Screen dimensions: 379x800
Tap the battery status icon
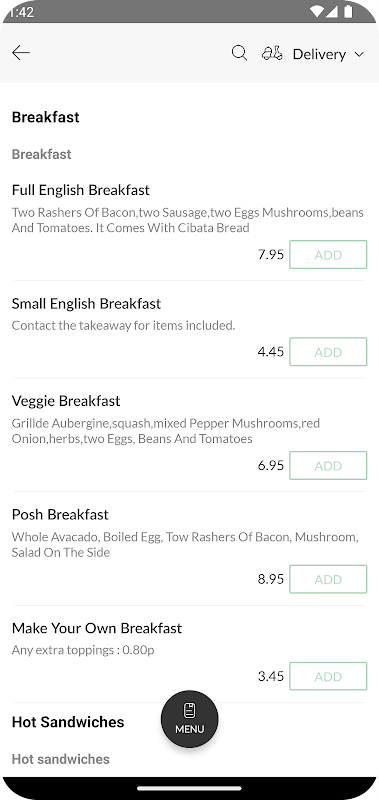(x=348, y=11)
